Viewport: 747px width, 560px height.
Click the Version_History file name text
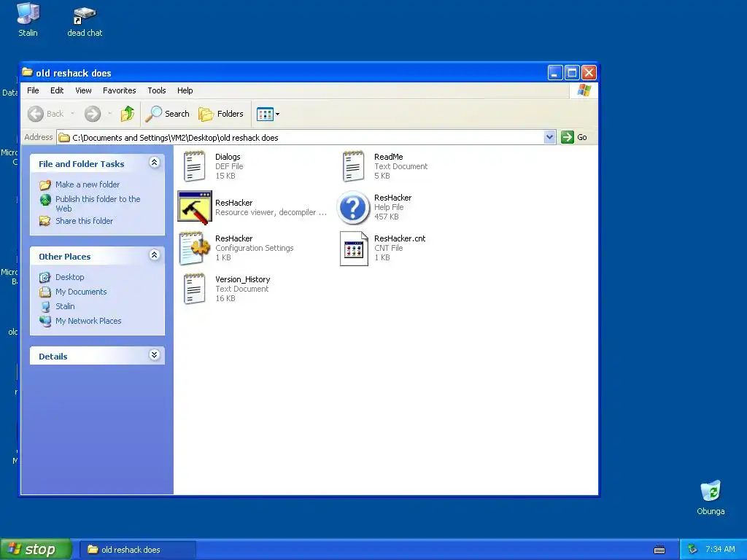(x=242, y=279)
